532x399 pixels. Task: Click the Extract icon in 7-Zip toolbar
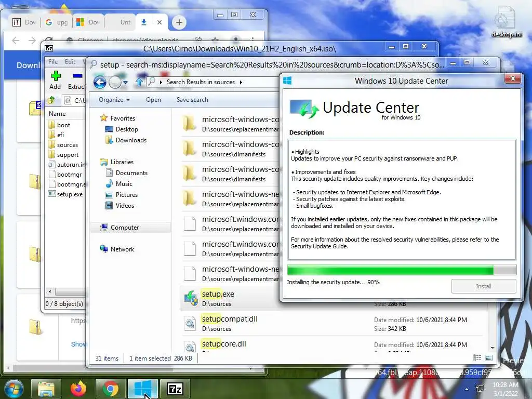tap(77, 76)
